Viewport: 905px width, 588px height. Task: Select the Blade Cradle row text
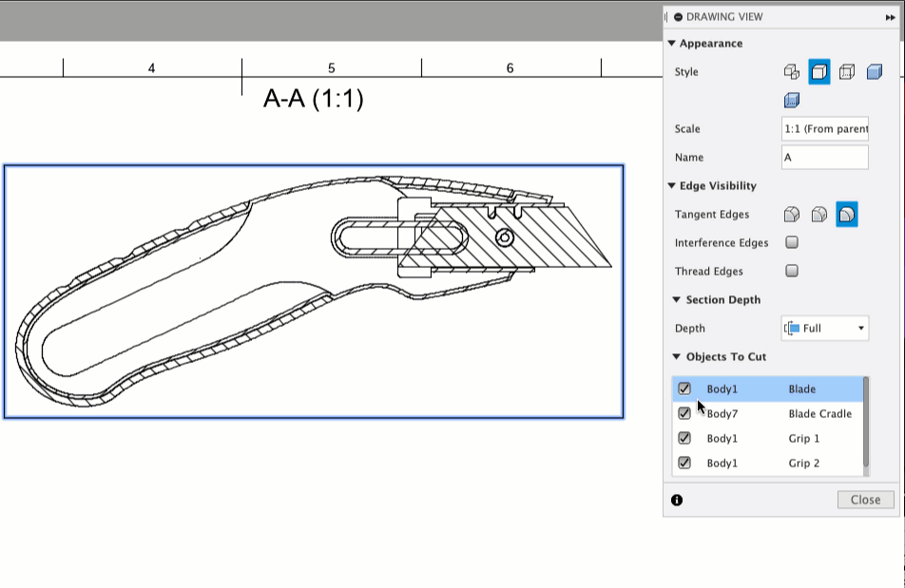point(820,413)
